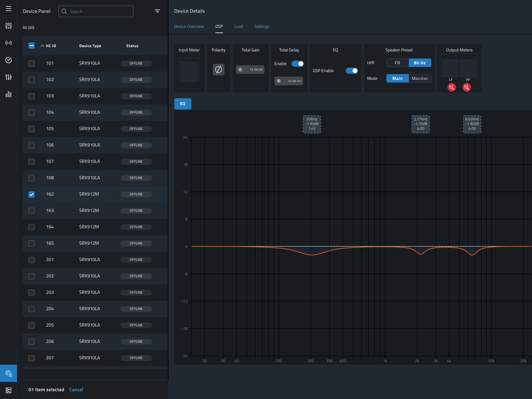Select the EQ sub-tab button
This screenshot has width=532, height=399.
coord(182,104)
